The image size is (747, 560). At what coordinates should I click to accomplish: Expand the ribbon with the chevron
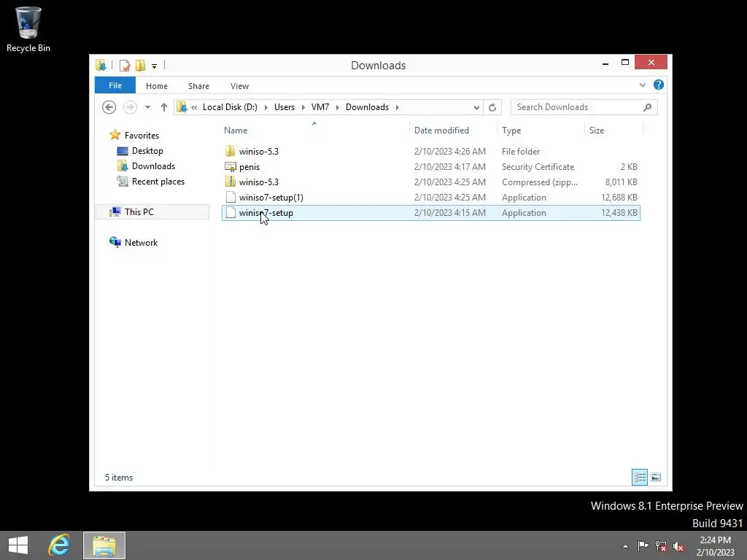click(642, 85)
